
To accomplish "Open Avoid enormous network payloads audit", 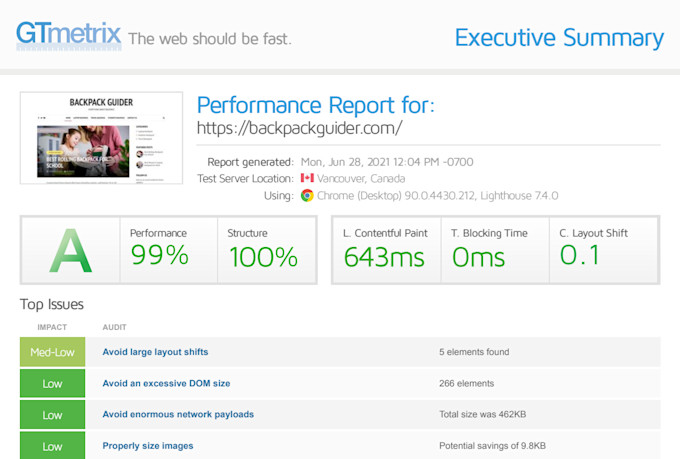I will pyautogui.click(x=178, y=414).
